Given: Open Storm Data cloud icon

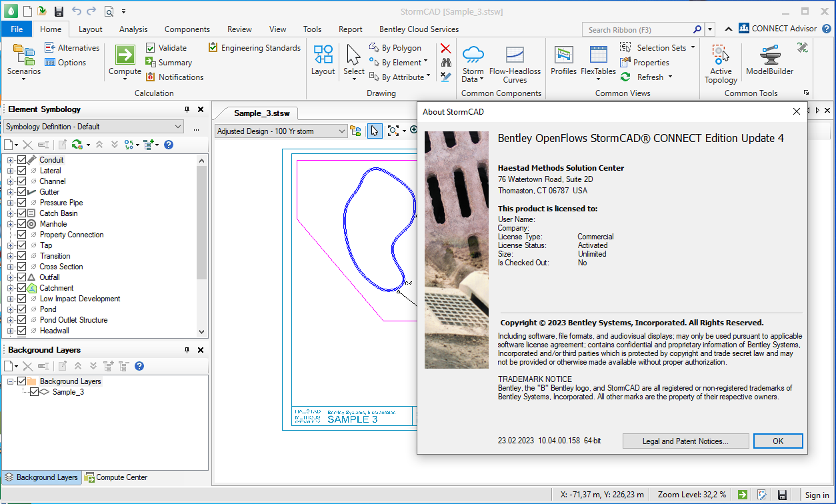Looking at the screenshot, I should pyautogui.click(x=473, y=56).
